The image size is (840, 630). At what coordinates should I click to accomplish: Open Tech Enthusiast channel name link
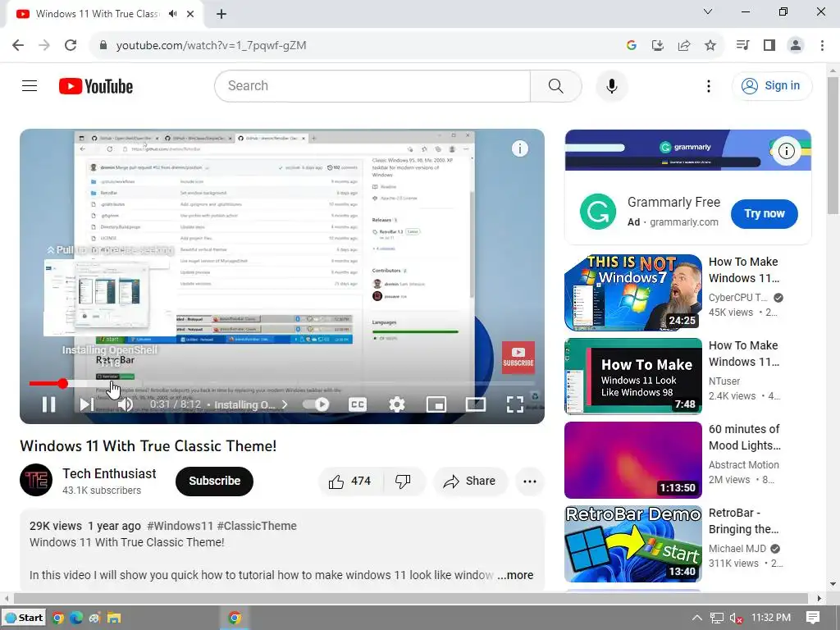[x=109, y=473]
